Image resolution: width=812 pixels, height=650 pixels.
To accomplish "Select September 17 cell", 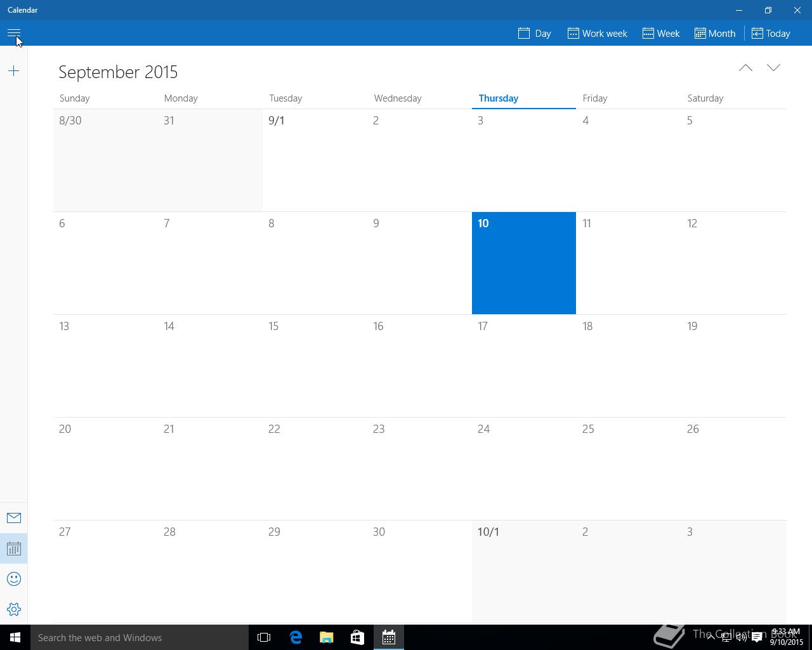I will tap(524, 366).
